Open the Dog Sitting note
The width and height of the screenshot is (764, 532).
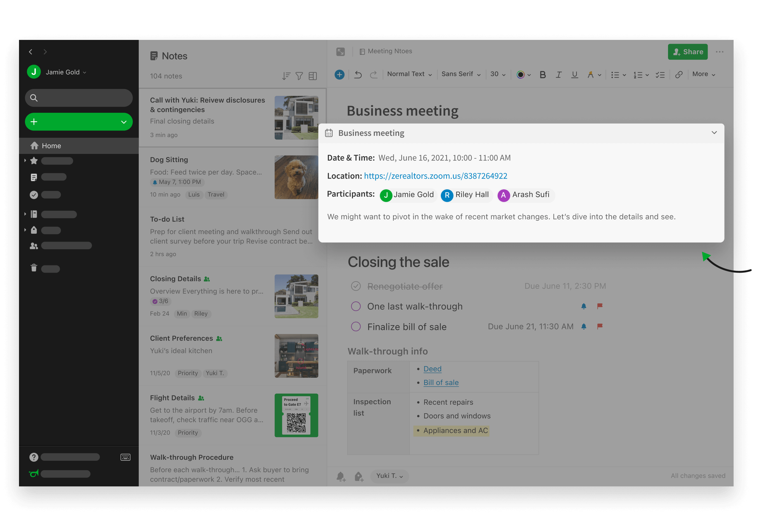[232, 177]
